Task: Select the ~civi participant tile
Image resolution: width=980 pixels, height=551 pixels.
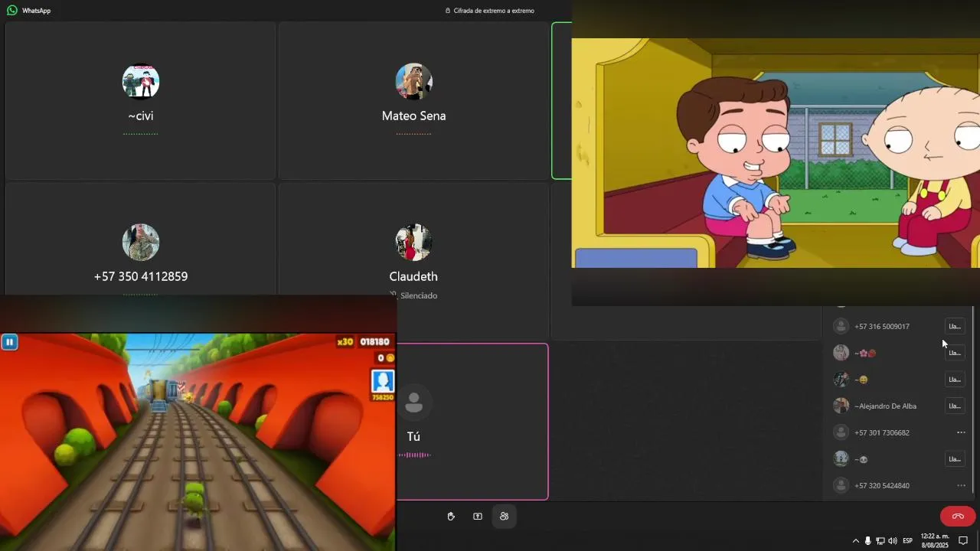Action: click(x=140, y=100)
